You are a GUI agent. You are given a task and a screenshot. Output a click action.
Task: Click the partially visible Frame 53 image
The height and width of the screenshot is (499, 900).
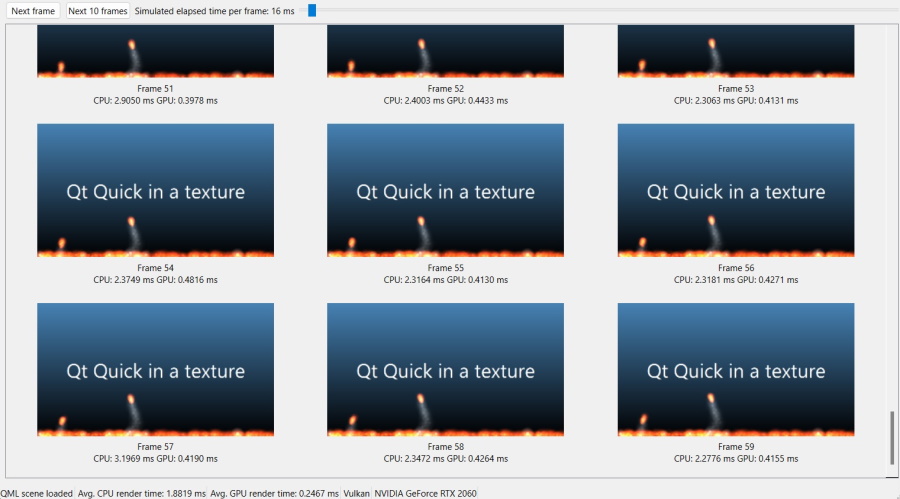coord(736,52)
